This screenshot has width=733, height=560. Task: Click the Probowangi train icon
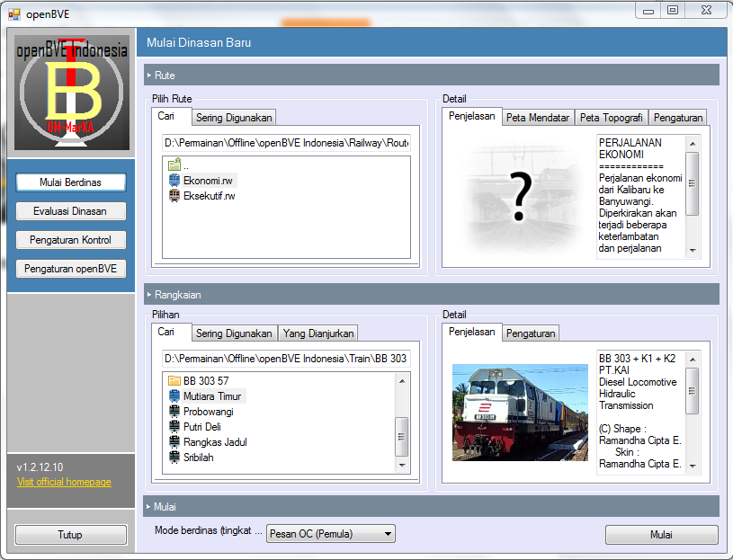pyautogui.click(x=174, y=412)
